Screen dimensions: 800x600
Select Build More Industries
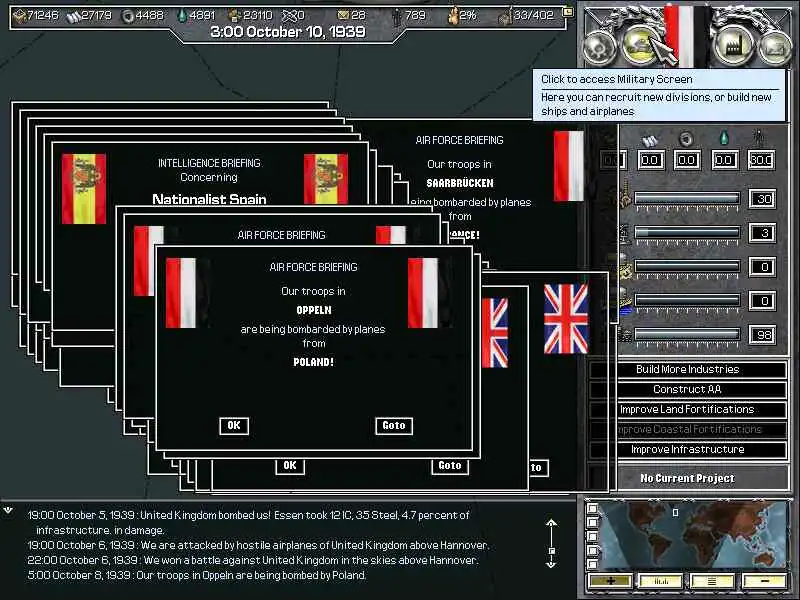point(702,369)
